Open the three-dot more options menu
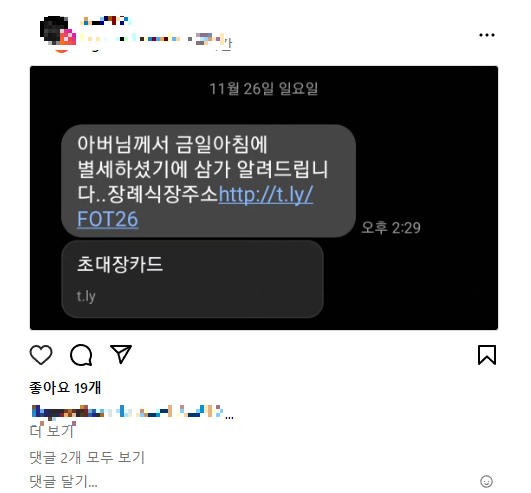Image resolution: width=531 pixels, height=493 pixels. [x=487, y=35]
